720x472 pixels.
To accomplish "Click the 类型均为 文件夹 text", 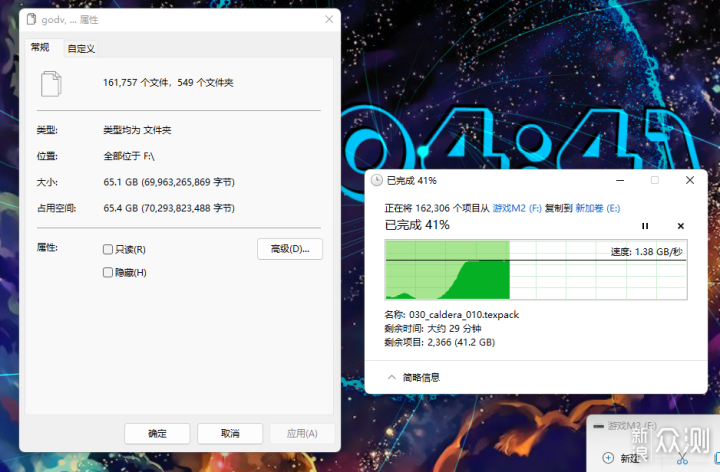I will 137,130.
